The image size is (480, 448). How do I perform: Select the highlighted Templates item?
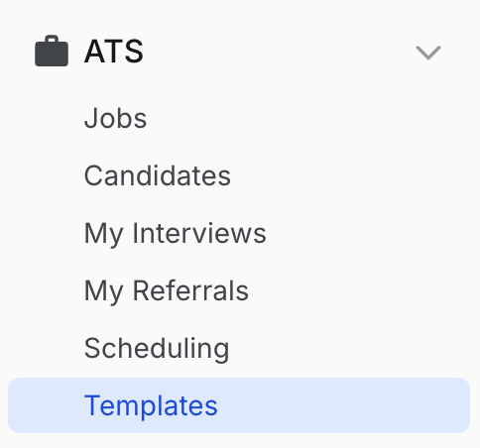pyautogui.click(x=239, y=405)
